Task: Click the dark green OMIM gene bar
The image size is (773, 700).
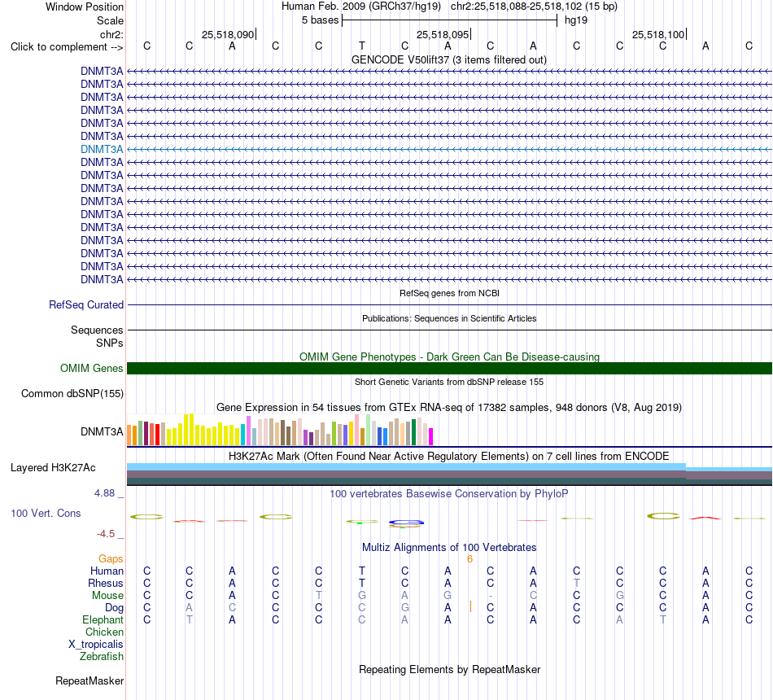Action: tap(450, 368)
